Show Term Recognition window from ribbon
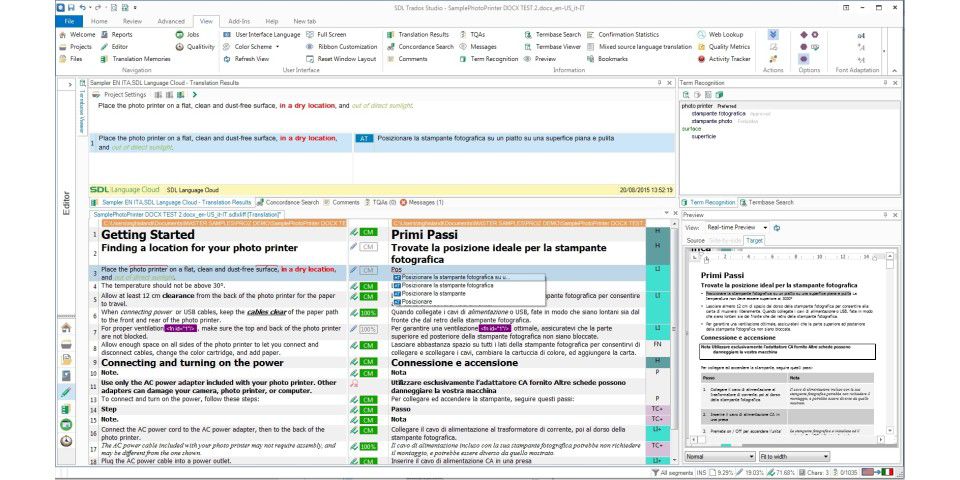Viewport: 960px width, 480px height. (x=489, y=59)
